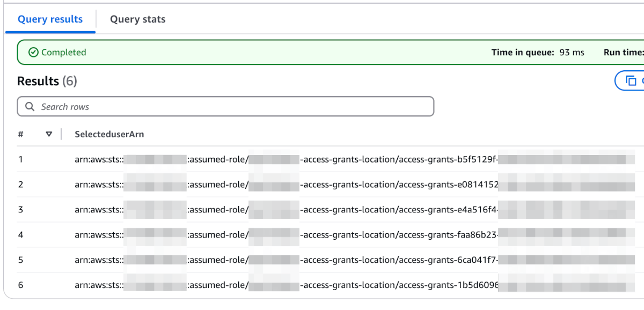This screenshot has width=644, height=310.
Task: Open the column sort triangle dropdown
Action: 49,134
